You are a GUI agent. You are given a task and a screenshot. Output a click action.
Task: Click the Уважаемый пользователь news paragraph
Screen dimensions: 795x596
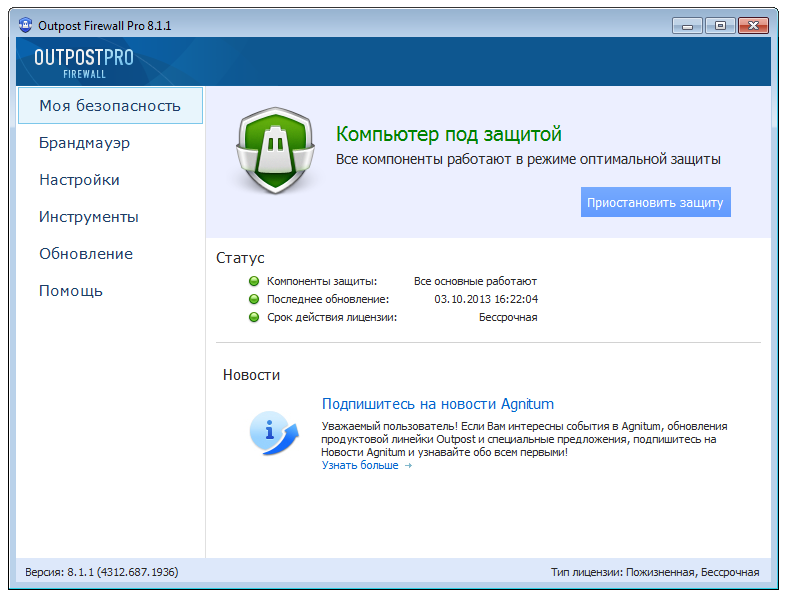(x=524, y=439)
